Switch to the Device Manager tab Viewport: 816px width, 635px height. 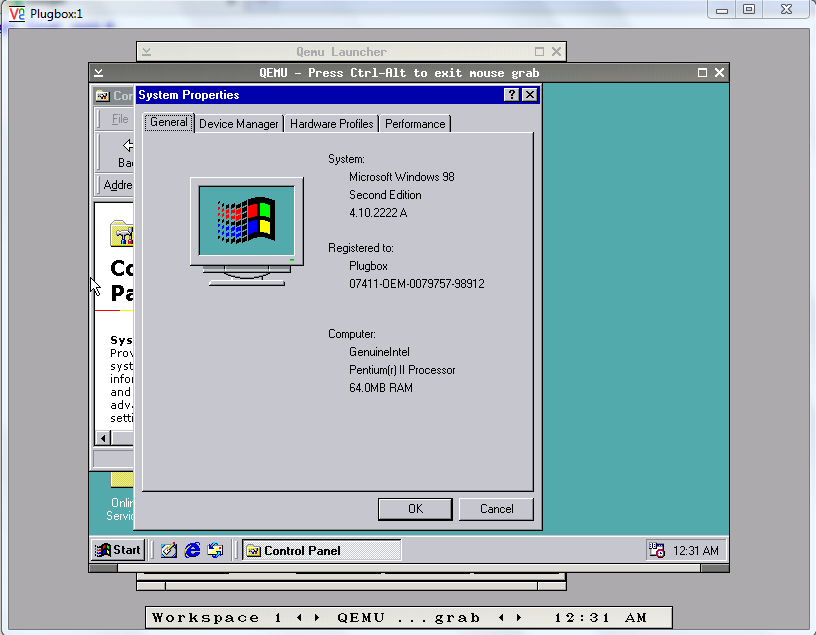239,124
